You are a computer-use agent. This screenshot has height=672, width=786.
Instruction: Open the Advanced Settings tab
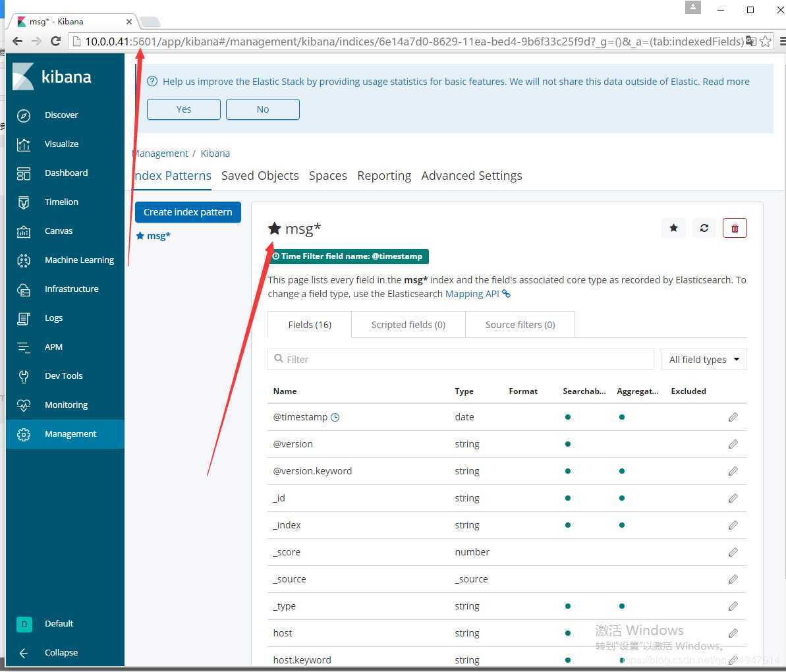472,176
